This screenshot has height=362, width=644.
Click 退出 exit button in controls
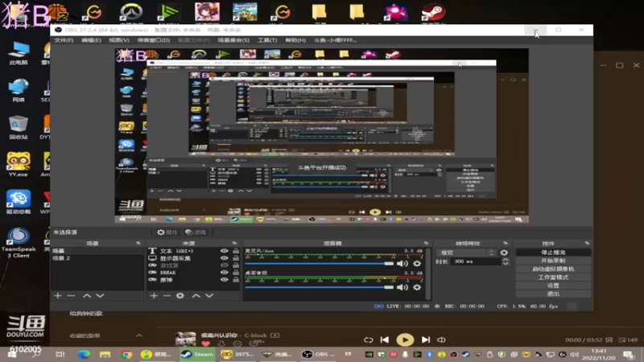click(x=553, y=294)
